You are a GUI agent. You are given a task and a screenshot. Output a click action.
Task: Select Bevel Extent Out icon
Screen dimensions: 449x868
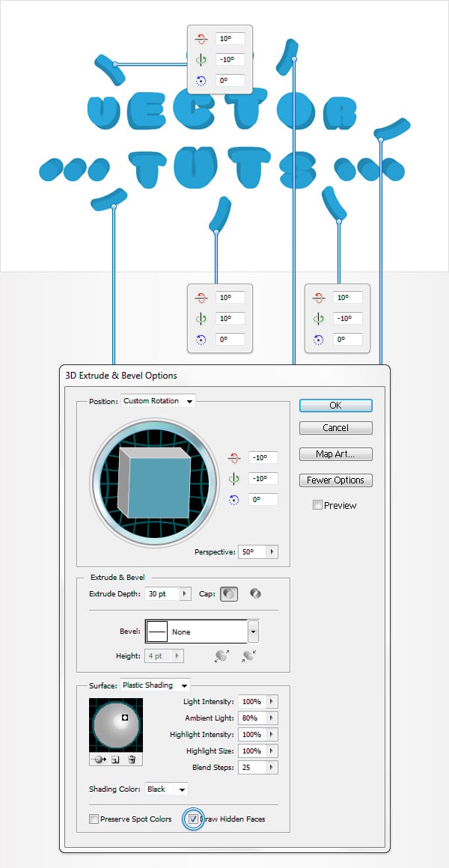(x=222, y=656)
